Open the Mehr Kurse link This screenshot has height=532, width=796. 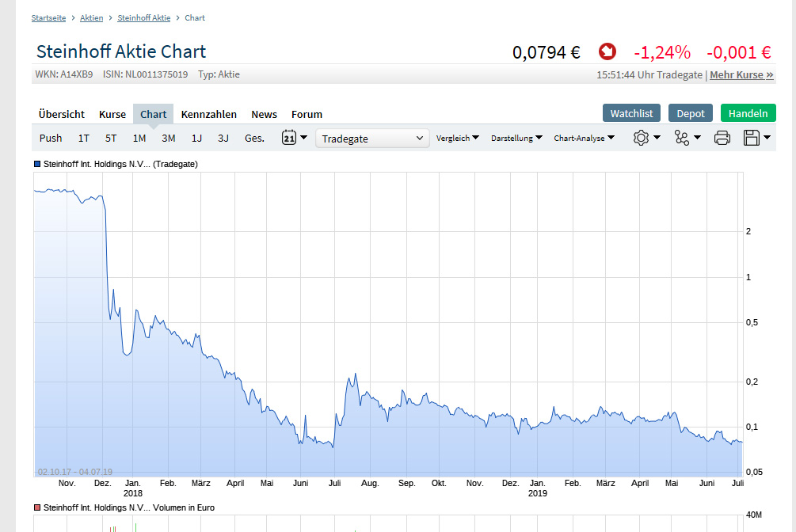pos(741,74)
